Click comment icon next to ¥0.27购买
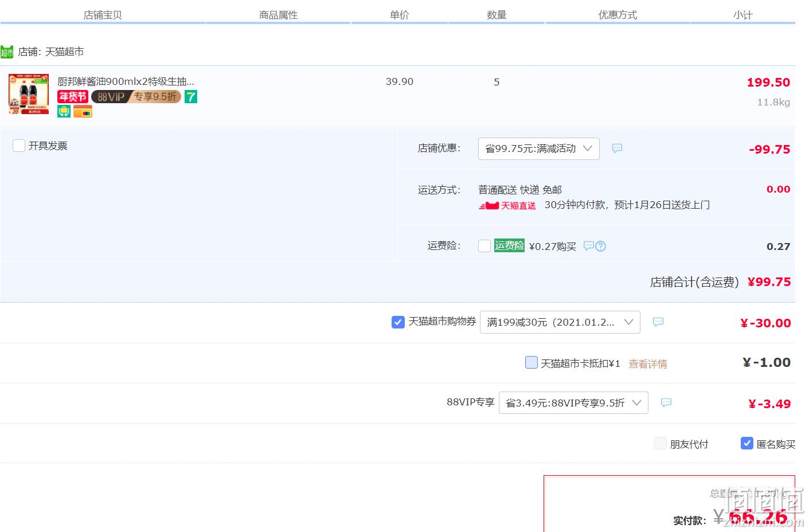809x532 pixels. 588,246
